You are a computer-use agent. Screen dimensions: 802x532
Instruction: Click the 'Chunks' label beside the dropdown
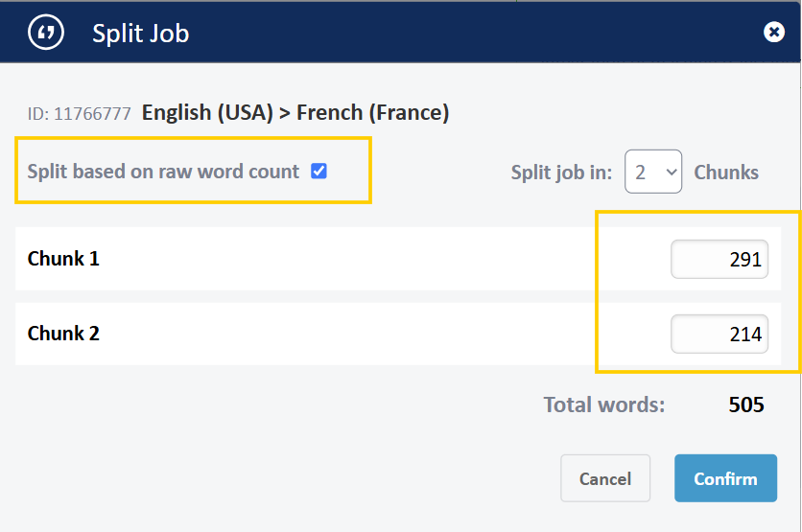726,173
